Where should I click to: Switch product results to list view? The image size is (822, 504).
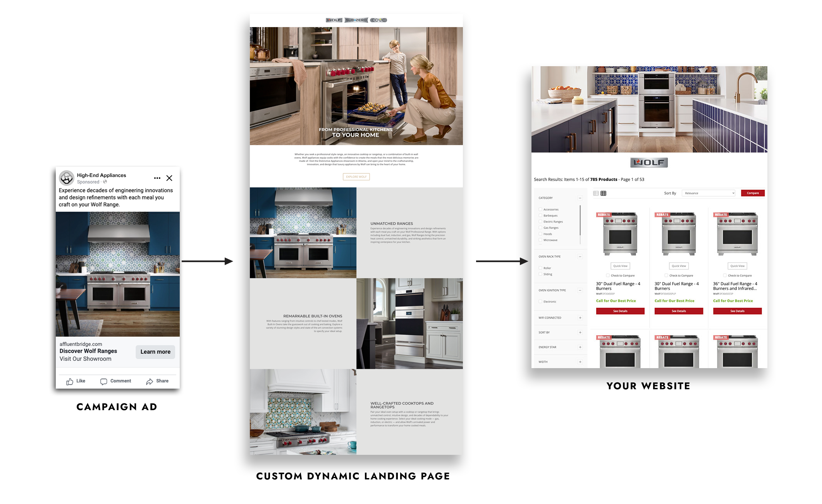pos(596,193)
